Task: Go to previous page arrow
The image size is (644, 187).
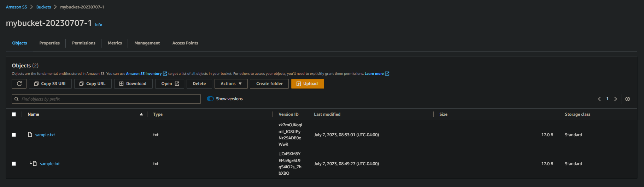Action: 599,99
